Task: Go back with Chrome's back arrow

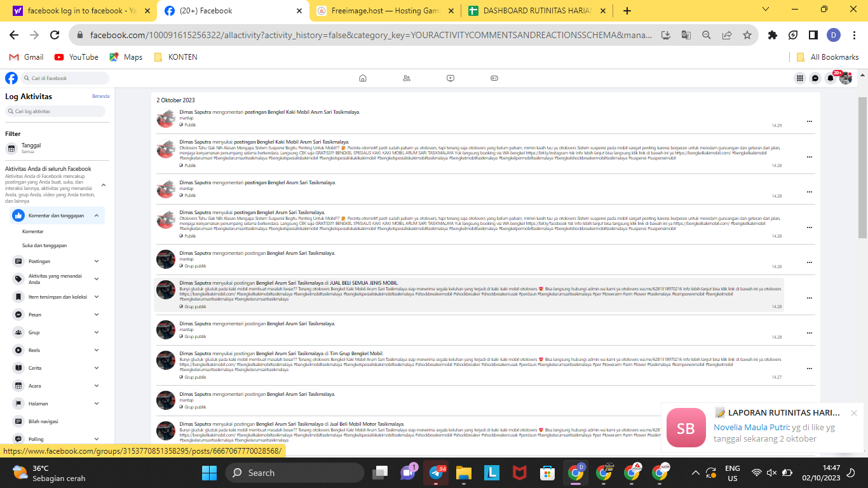Action: click(x=14, y=35)
